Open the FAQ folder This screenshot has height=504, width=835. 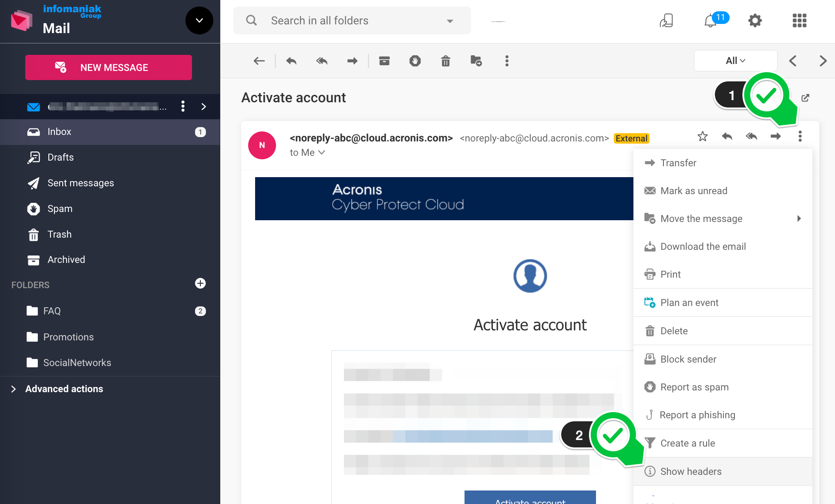pyautogui.click(x=110, y=311)
